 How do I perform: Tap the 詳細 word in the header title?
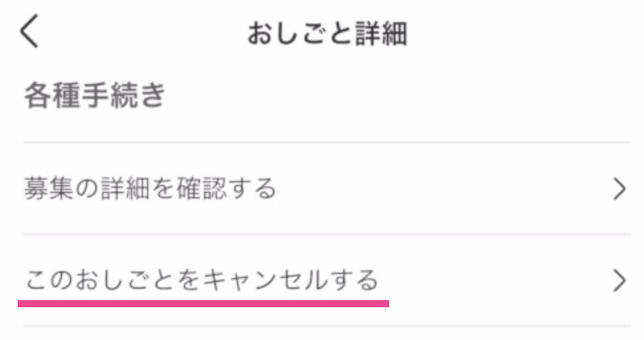[381, 34]
